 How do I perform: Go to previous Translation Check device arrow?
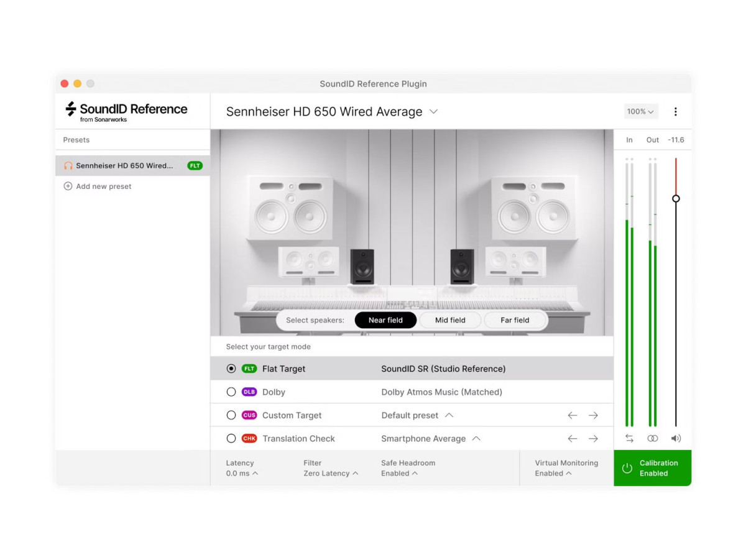tap(573, 438)
